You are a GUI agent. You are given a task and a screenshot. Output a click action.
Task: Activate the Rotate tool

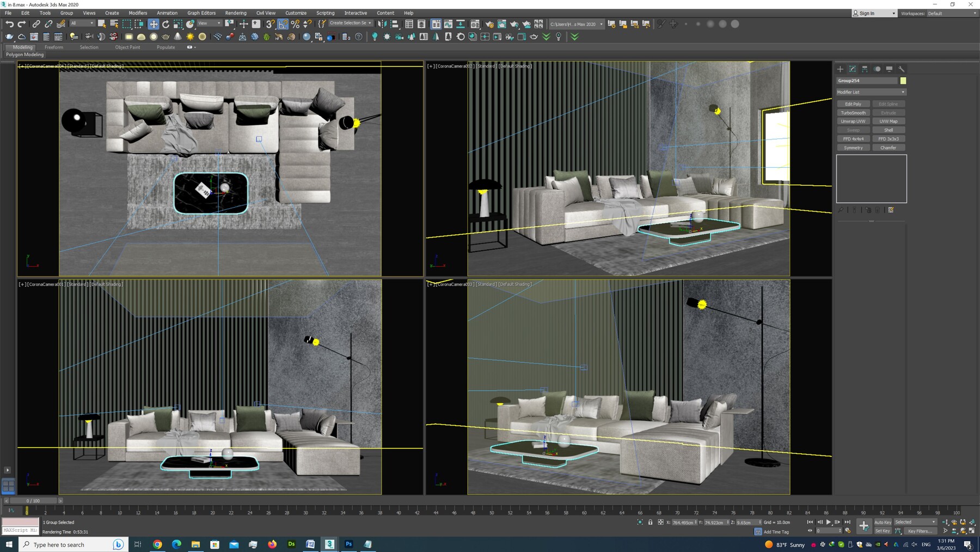coord(166,24)
